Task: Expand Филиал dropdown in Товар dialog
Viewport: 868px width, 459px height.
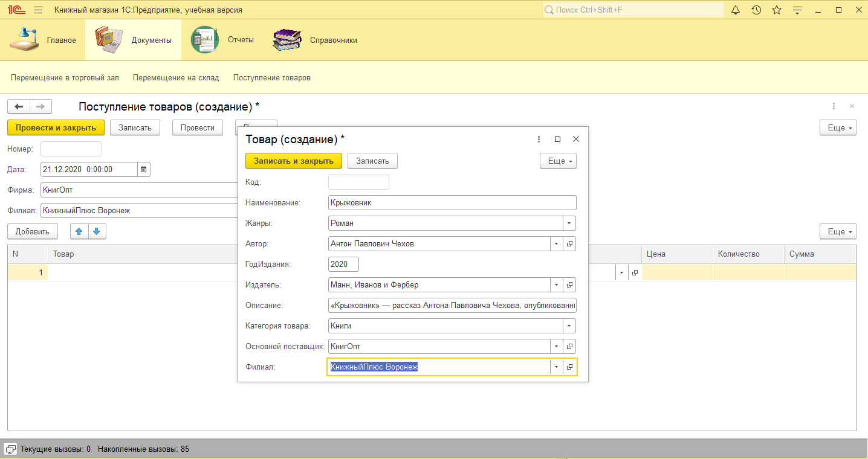Action: pos(556,367)
